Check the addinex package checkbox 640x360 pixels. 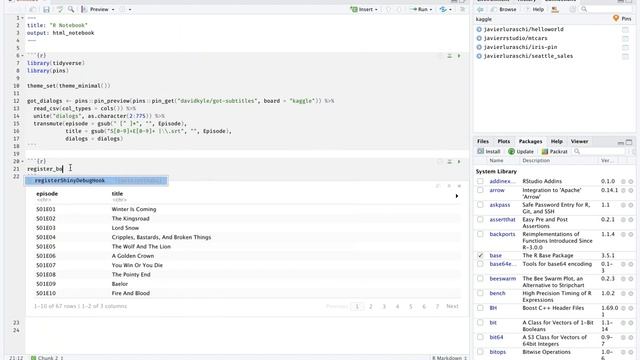pyautogui.click(x=480, y=181)
